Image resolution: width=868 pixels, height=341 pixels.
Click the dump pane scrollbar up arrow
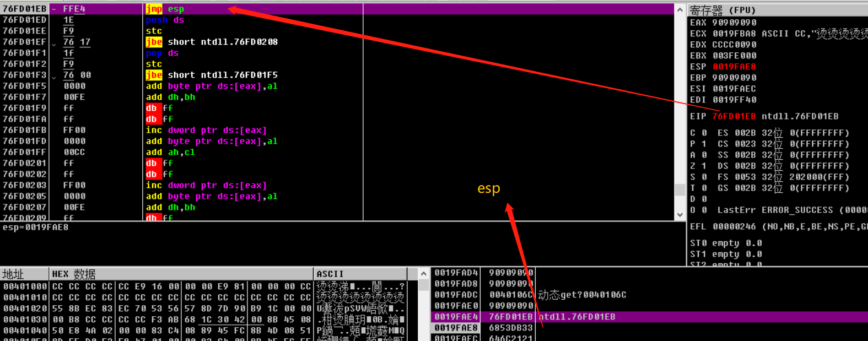point(423,274)
